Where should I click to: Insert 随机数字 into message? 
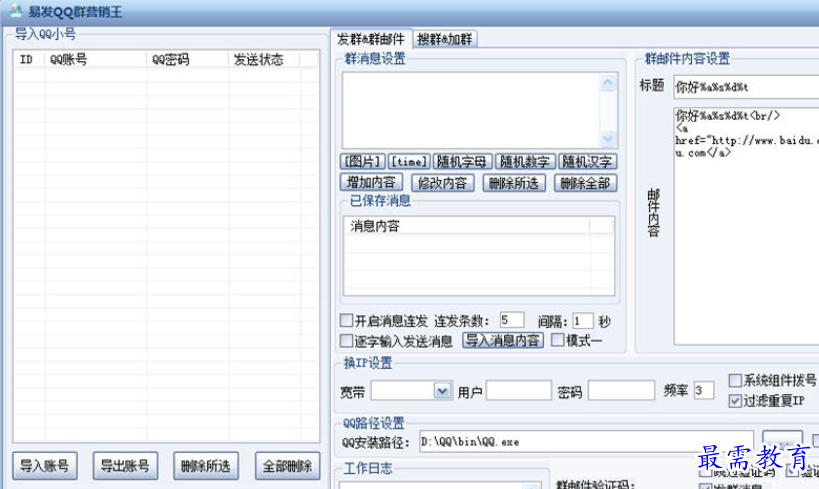pos(524,161)
